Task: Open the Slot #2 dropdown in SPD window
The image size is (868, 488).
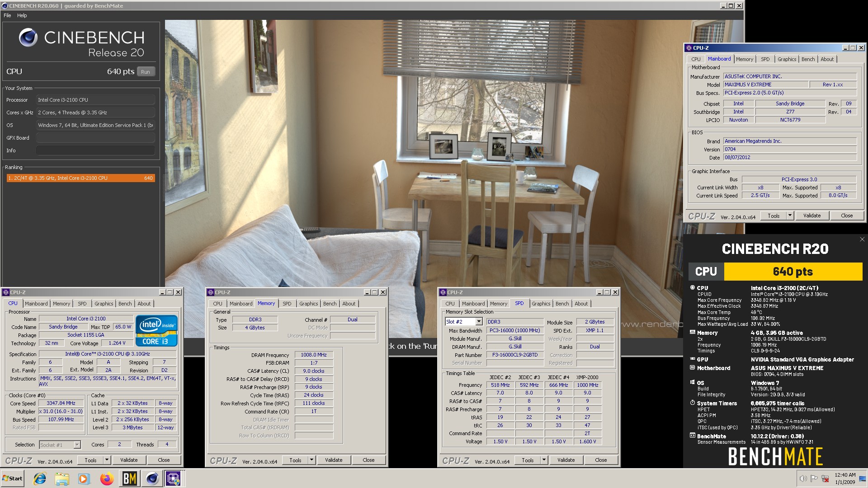Action: point(479,322)
